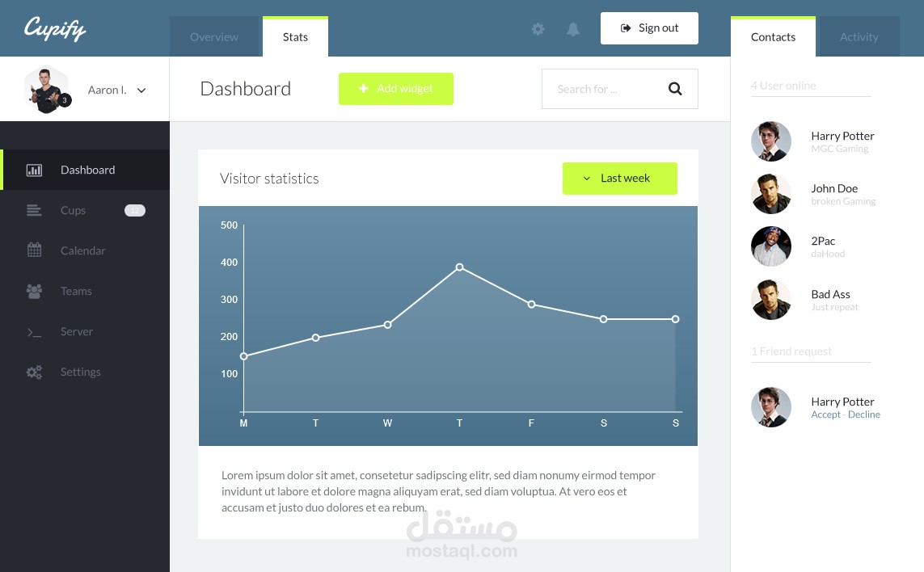
Task: Click the settings gear in the top bar
Action: 538,28
